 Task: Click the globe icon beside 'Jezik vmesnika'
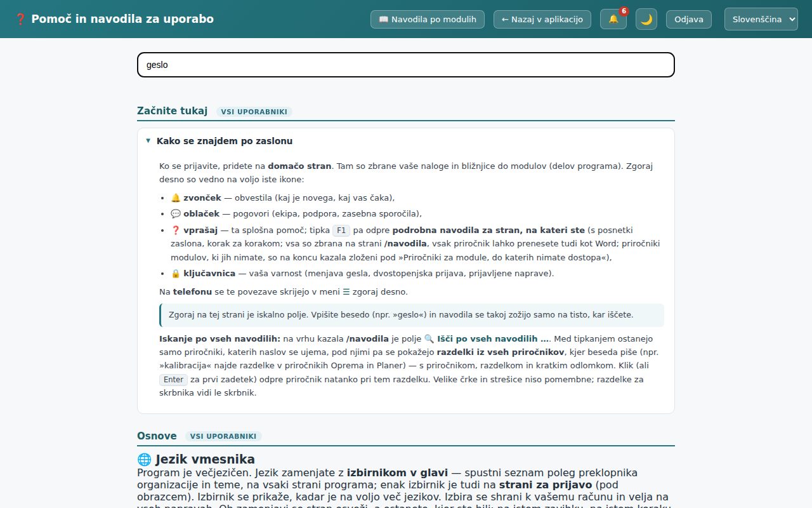point(145,459)
